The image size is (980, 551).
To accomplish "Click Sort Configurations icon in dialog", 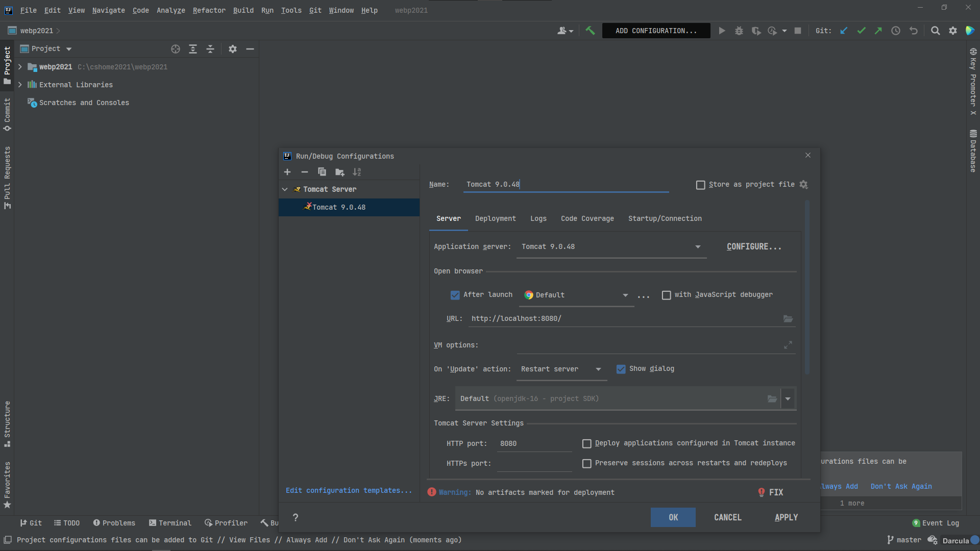I will coord(357,172).
